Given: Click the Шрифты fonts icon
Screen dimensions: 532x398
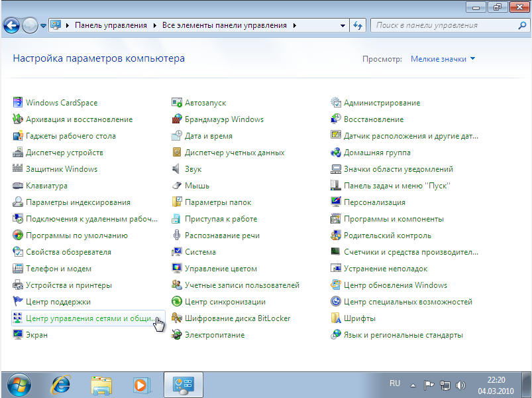Looking at the screenshot, I should coord(336,318).
